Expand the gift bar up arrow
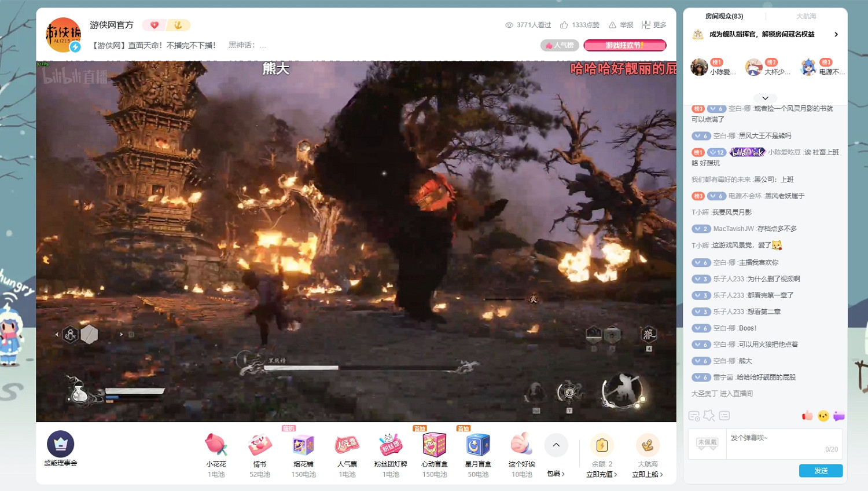 point(556,445)
